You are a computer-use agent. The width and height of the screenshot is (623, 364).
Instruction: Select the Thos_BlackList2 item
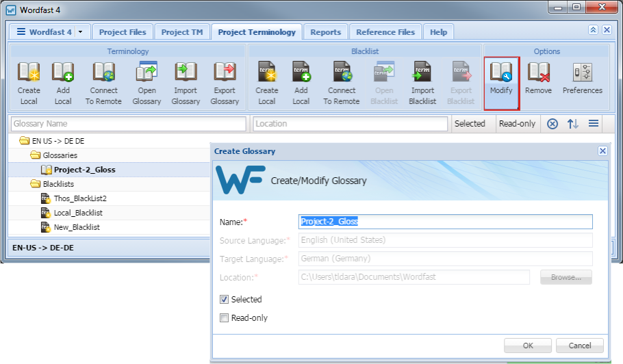tap(80, 198)
